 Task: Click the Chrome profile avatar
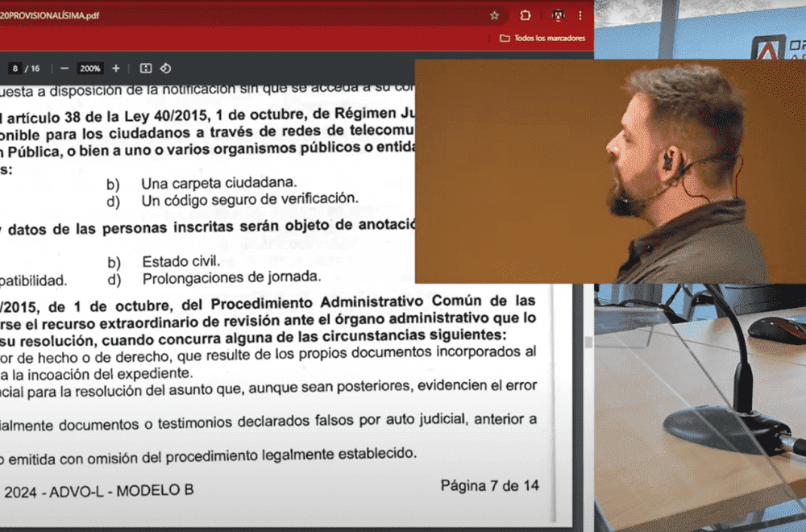click(x=558, y=15)
